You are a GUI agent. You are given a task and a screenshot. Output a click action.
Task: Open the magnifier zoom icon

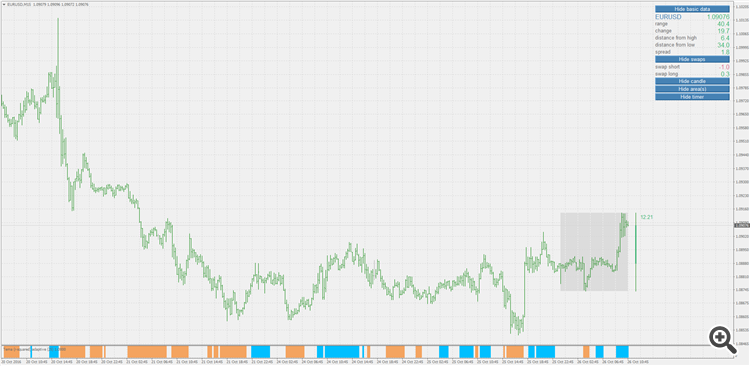point(722,339)
